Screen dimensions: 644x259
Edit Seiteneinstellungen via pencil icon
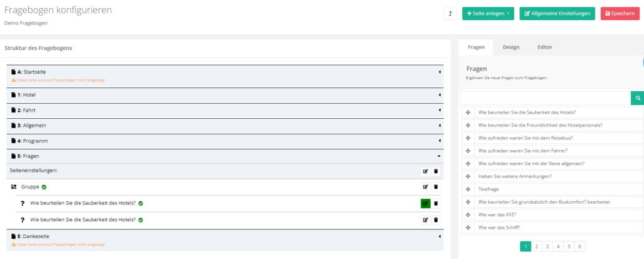click(426, 171)
